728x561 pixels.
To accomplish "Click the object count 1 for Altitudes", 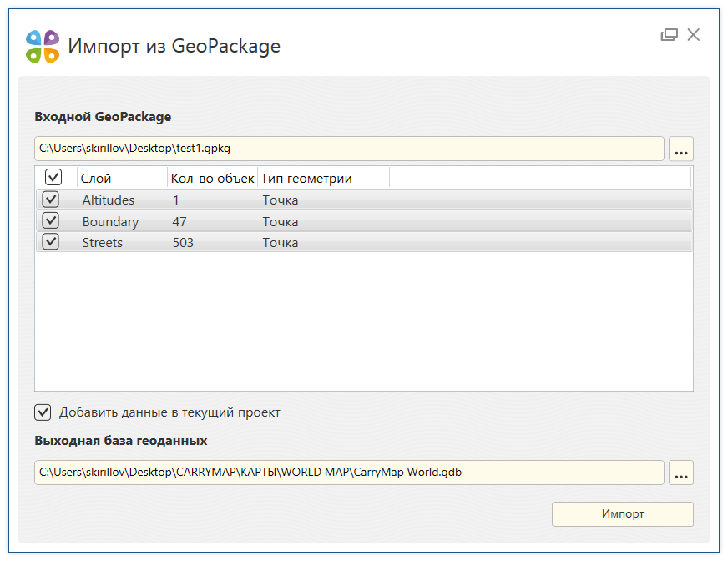I will point(176,200).
